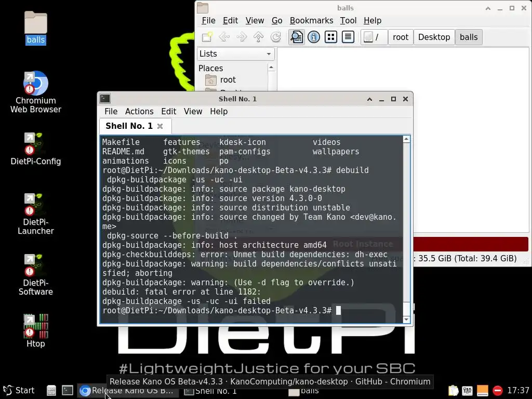Image resolution: width=532 pixels, height=399 pixels.
Task: Click the orange tray icon next to clock
Action: click(x=483, y=391)
